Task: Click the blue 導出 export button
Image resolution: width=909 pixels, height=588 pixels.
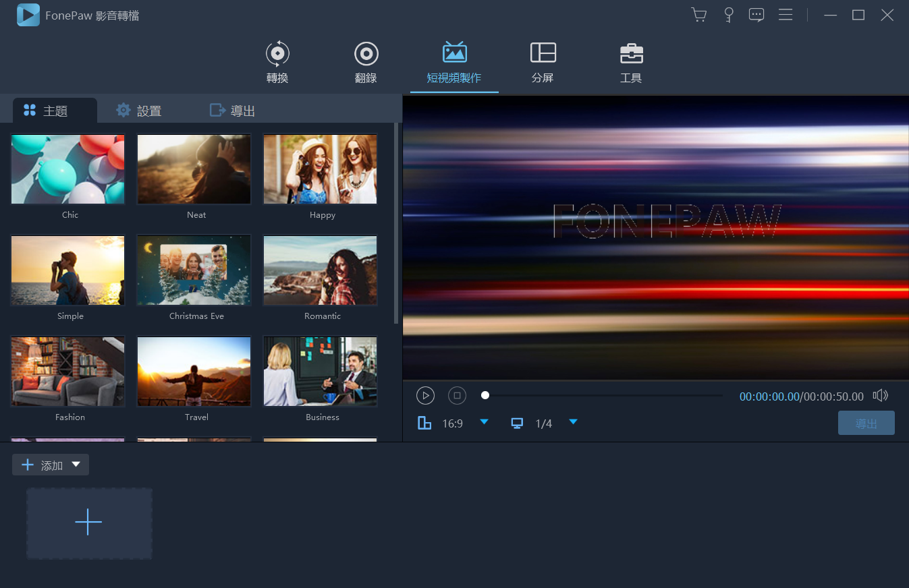Action: click(x=866, y=423)
